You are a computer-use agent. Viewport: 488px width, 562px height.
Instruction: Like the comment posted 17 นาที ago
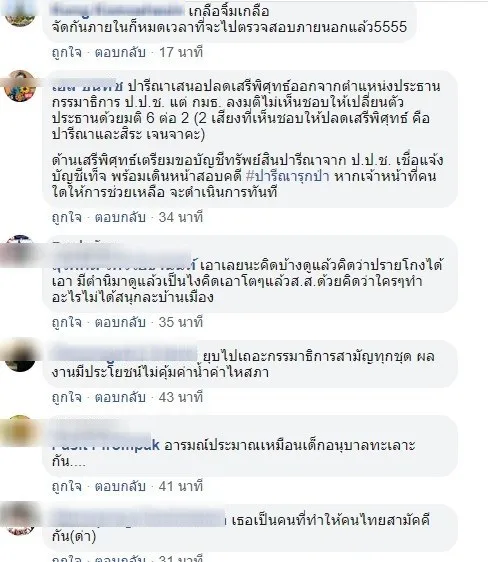click(x=67, y=52)
